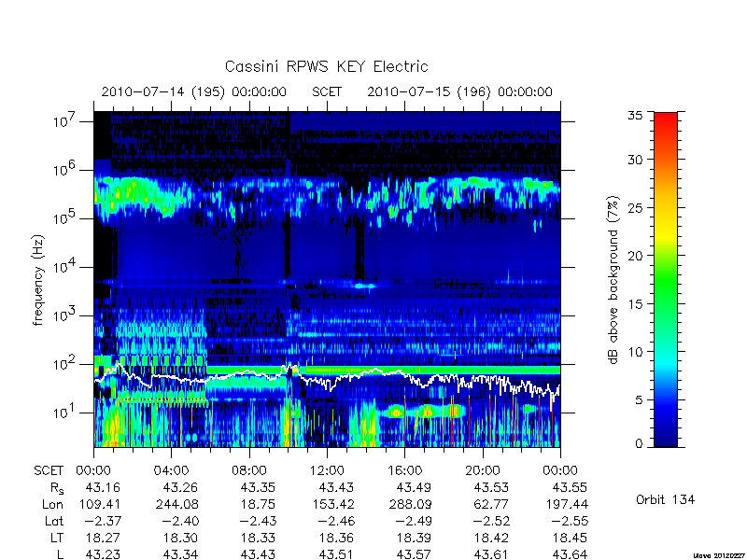Click the Lon value '109.41'
The width and height of the screenshot is (747, 560).
[x=98, y=504]
